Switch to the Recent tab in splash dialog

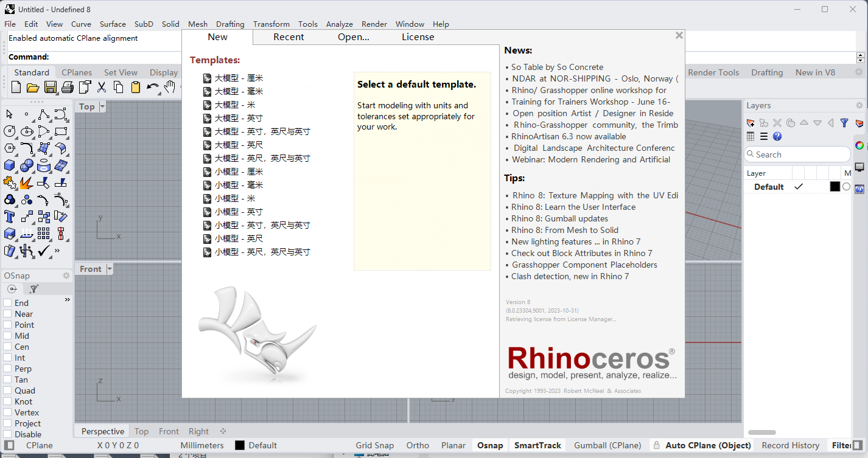(289, 36)
